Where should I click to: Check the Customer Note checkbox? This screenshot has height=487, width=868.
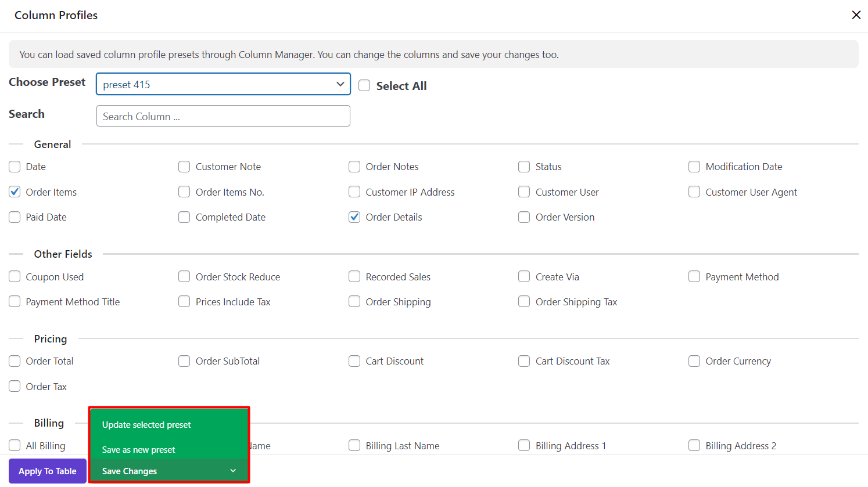pyautogui.click(x=184, y=167)
